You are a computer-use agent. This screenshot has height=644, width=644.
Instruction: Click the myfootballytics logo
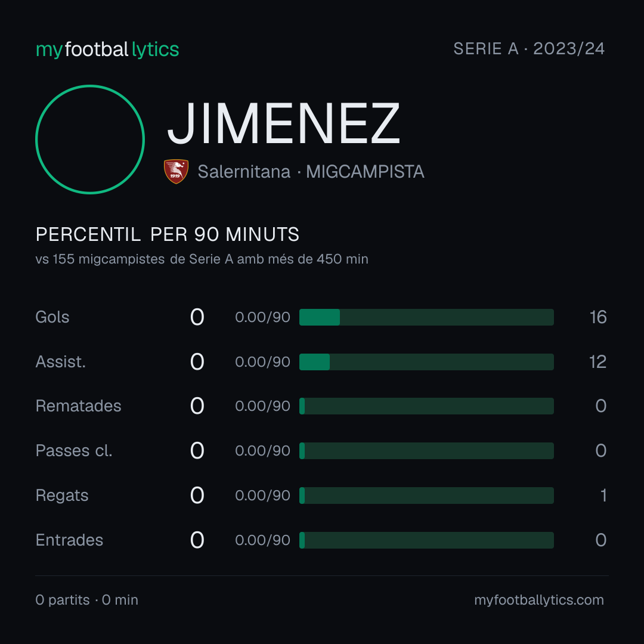[x=107, y=49]
